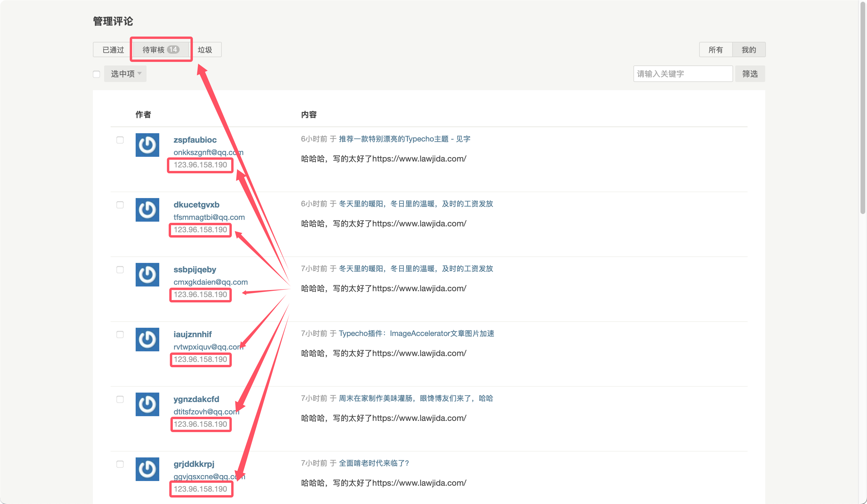Tick the select-all checkbox beside 选中项

tap(96, 74)
